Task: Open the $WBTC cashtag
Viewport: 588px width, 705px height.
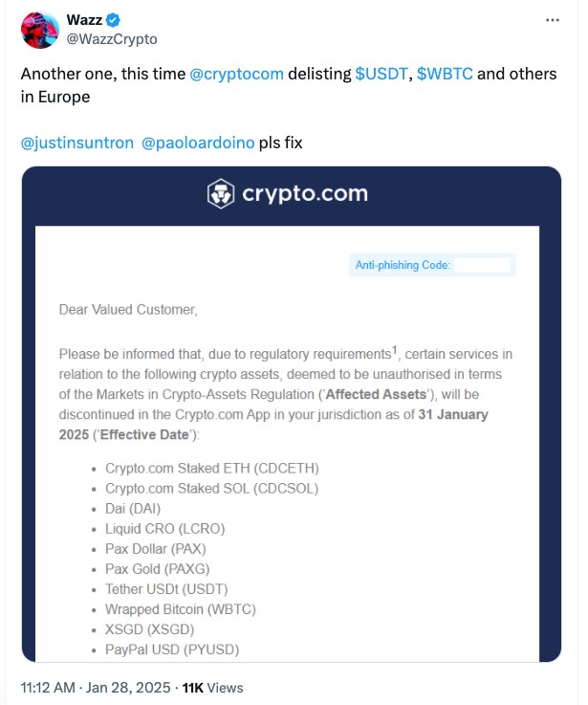Action: pyautogui.click(x=446, y=75)
